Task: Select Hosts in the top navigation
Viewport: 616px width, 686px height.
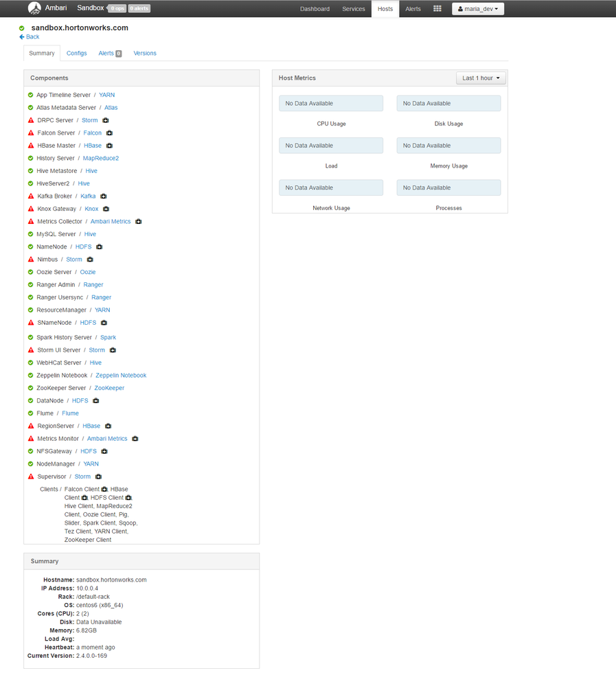Action: pos(385,9)
